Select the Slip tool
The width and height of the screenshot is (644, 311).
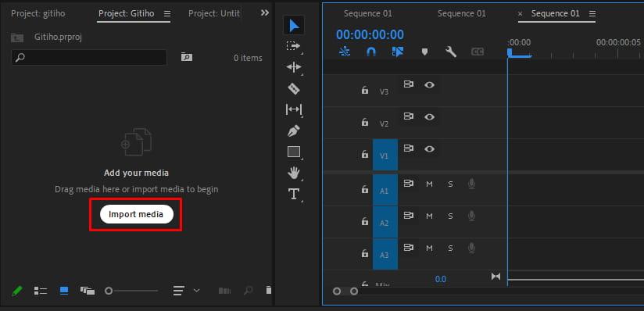[294, 109]
